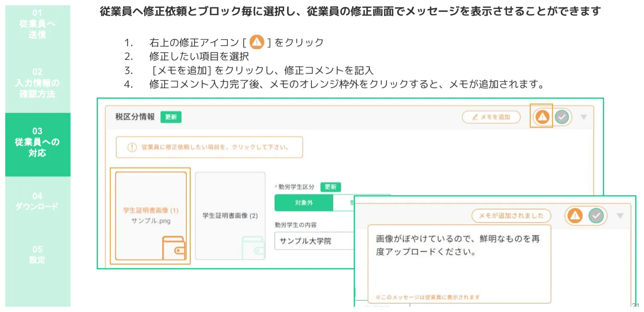Click info icon in 従業員に修正依頼 notice
This screenshot has height=312, width=644.
132,147
